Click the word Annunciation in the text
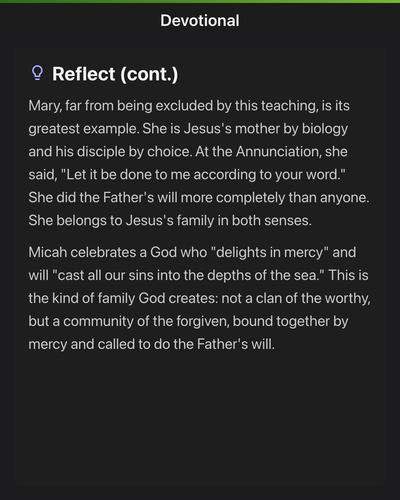 click(278, 152)
